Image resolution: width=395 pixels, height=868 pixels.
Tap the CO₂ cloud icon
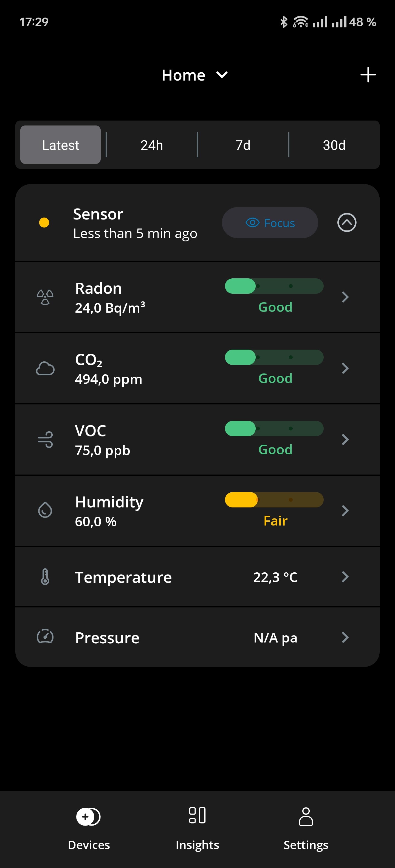coord(45,368)
